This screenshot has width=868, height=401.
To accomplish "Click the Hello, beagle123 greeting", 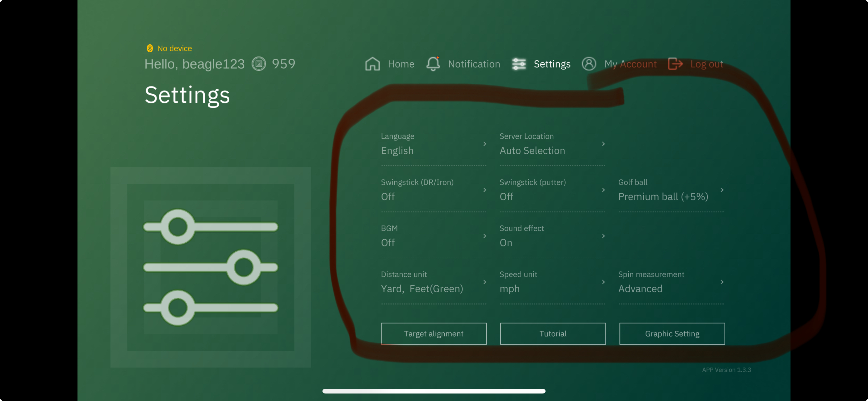I will point(194,64).
